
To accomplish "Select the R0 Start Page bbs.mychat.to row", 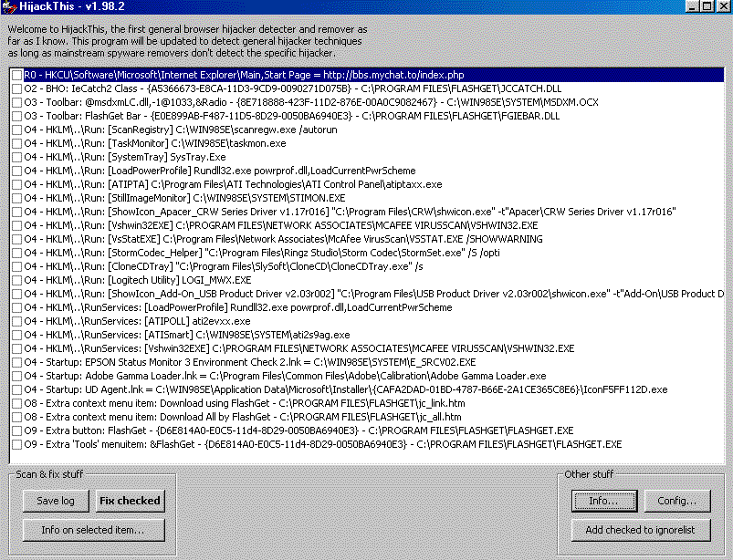I will click(373, 75).
